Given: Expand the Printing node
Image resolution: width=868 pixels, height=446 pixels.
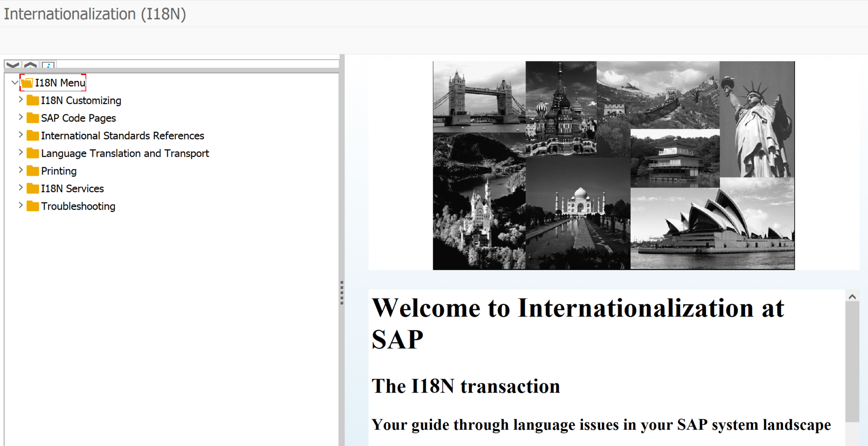Looking at the screenshot, I should 20,169.
